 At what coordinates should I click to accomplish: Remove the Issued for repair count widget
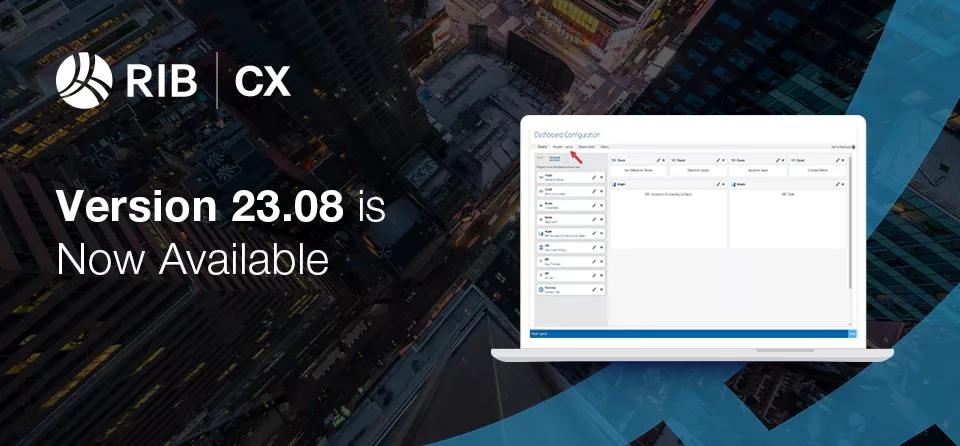(783, 160)
